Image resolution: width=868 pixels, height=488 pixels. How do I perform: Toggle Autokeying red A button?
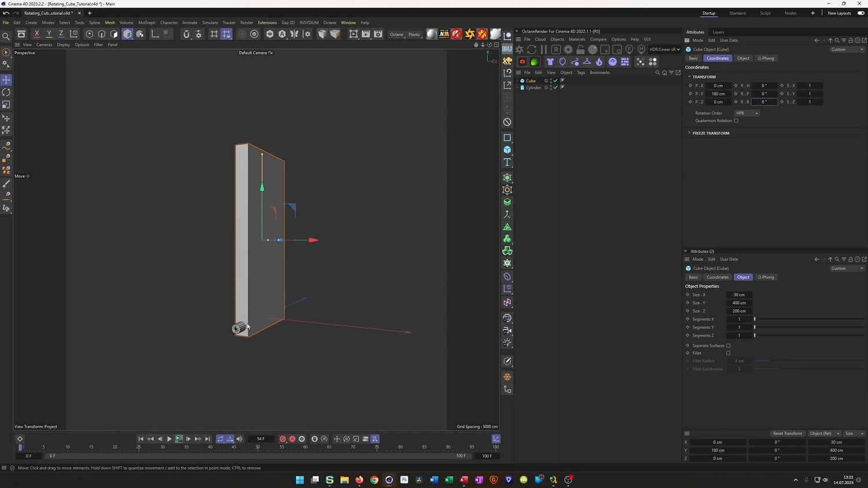pos(292,439)
